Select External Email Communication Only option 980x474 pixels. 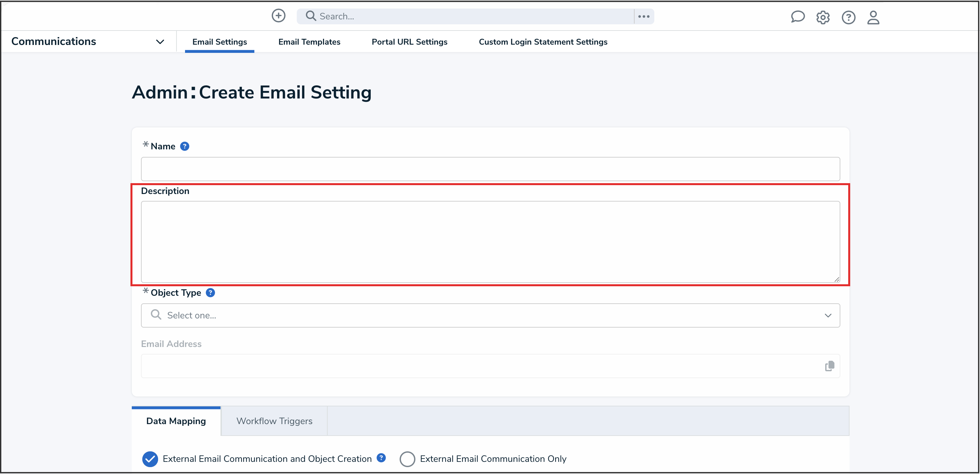(x=407, y=459)
